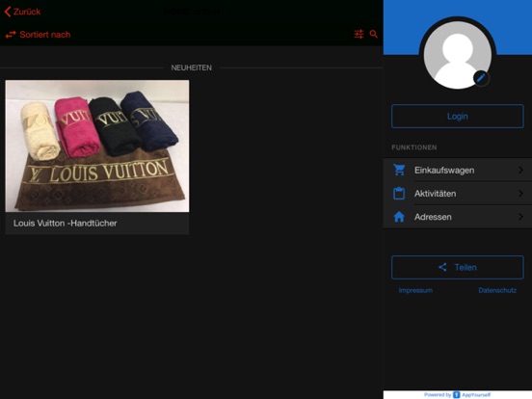Select the Louis Vuitton -Handtücher title
The height and width of the screenshot is (399, 532).
point(66,224)
